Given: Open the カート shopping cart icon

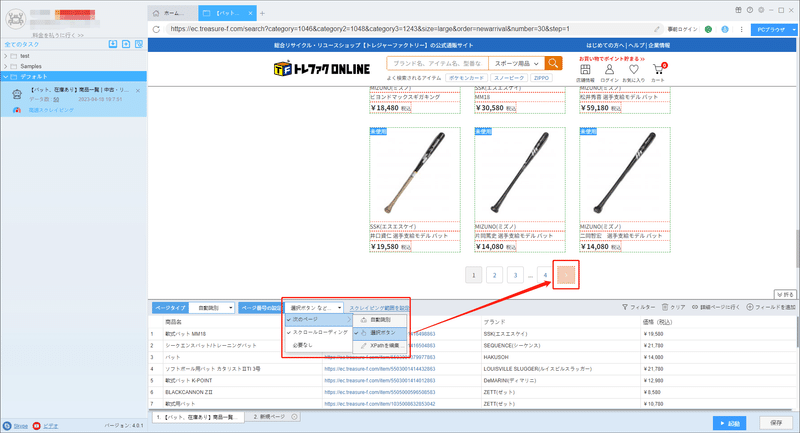Looking at the screenshot, I should pos(659,69).
